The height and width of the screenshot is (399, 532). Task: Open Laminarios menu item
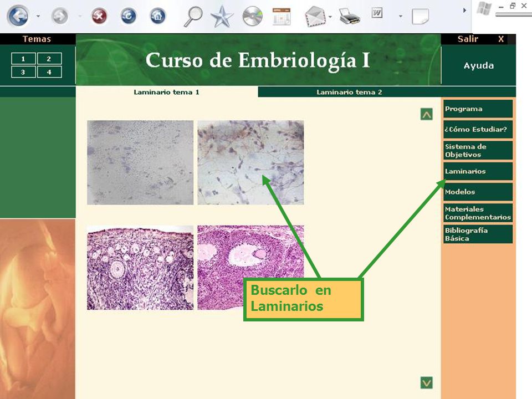click(x=478, y=171)
